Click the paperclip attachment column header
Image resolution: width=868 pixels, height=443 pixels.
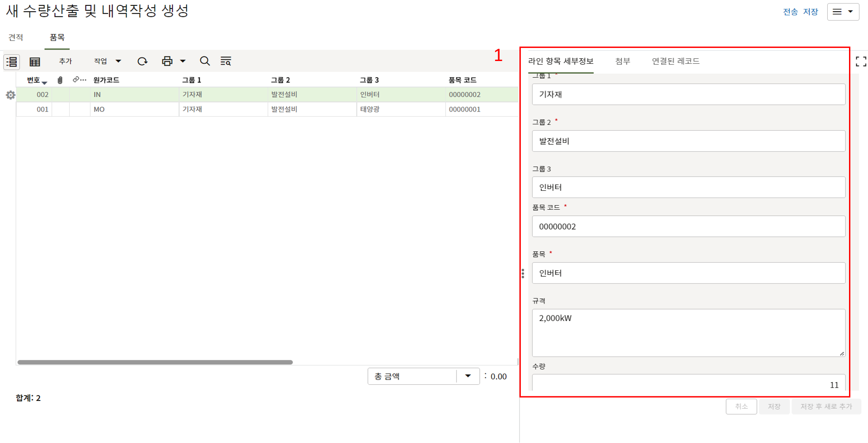click(60, 80)
